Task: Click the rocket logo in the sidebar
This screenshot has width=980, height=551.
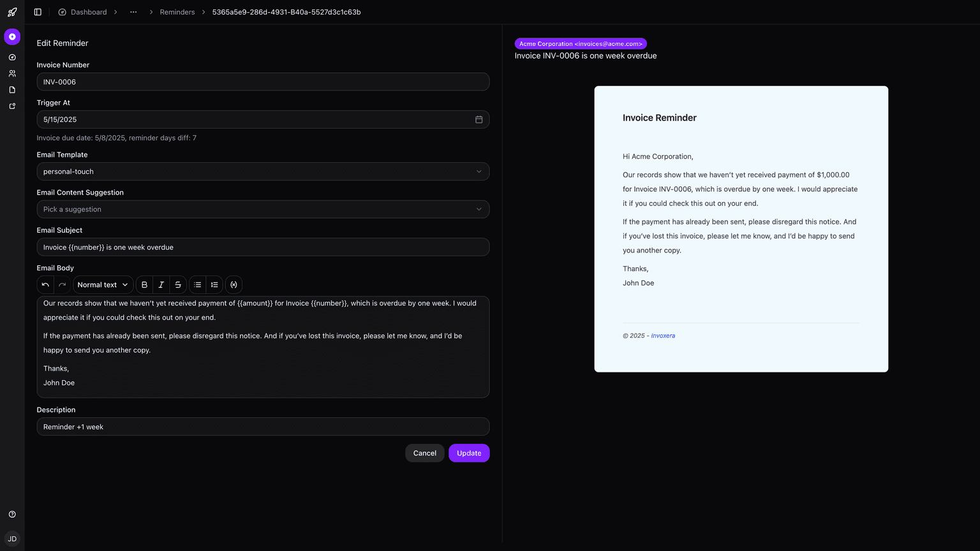Action: (x=12, y=11)
